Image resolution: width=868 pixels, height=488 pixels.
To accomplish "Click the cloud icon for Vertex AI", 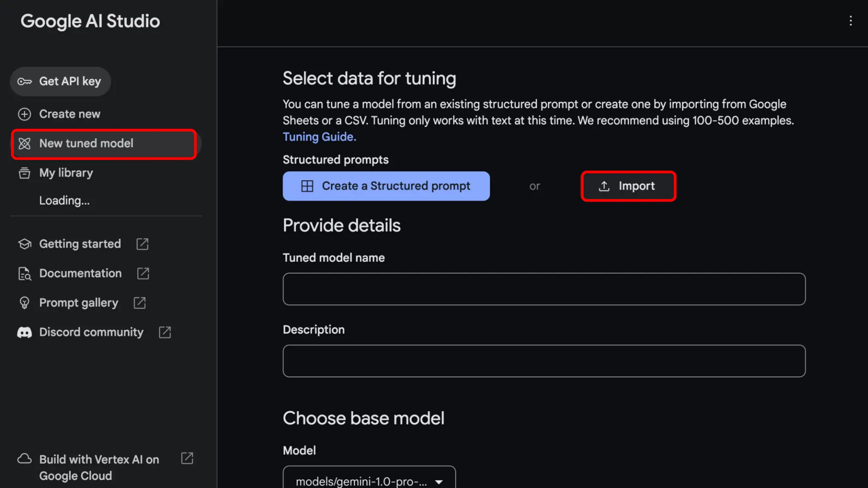I will 25,459.
